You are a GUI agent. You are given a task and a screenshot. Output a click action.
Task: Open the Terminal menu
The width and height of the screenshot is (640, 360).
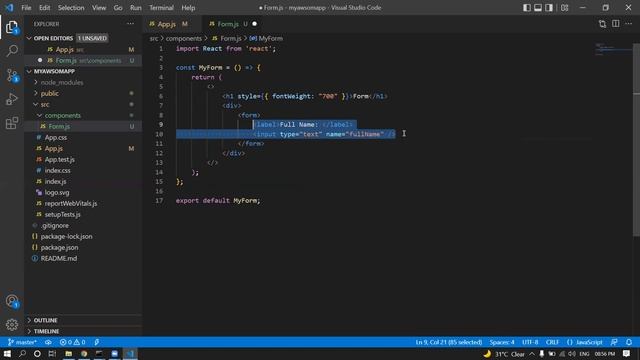161,8
